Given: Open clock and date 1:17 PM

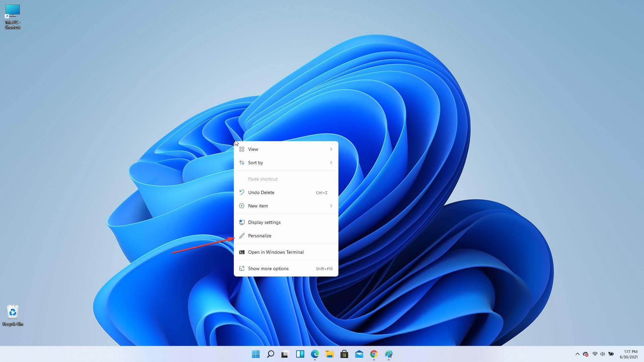Looking at the screenshot, I should pyautogui.click(x=629, y=354).
